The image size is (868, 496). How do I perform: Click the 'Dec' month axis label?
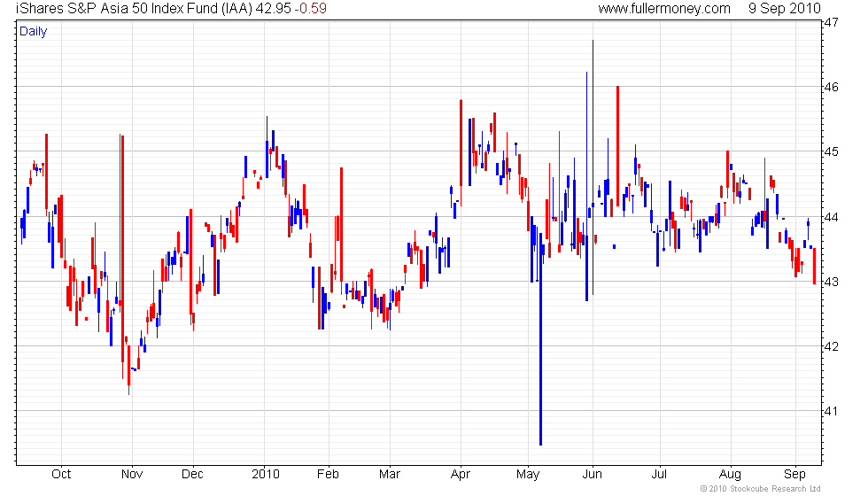click(x=193, y=475)
